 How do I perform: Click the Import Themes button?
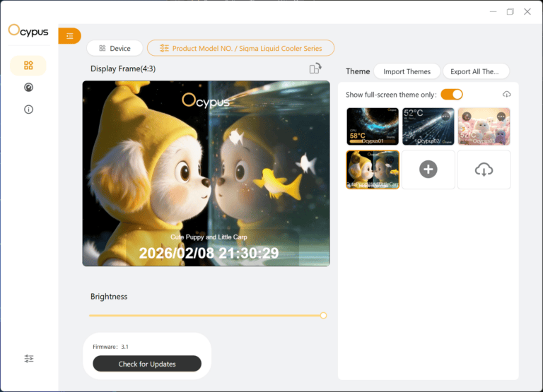click(407, 71)
